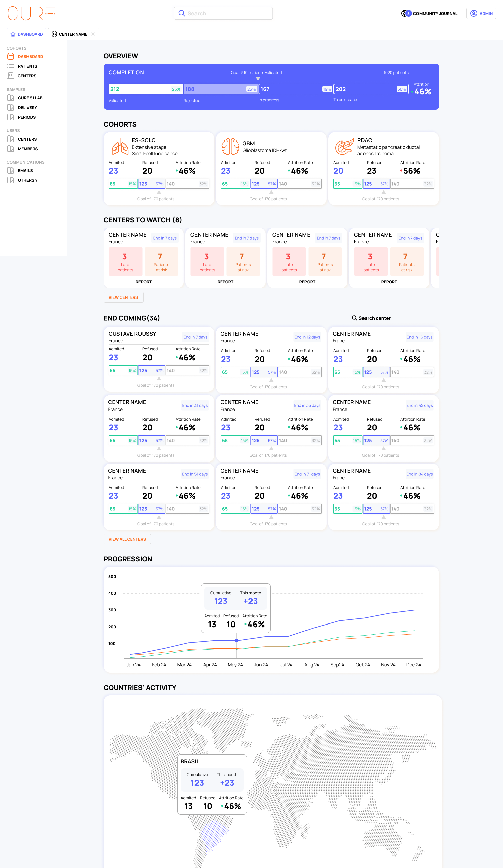Open Patients in the sidebar
Viewport: 503px width, 868px height.
27,66
